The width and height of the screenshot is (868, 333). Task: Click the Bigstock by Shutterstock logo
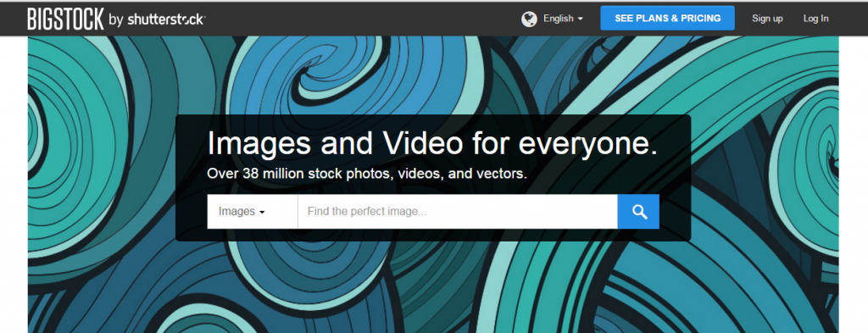116,19
